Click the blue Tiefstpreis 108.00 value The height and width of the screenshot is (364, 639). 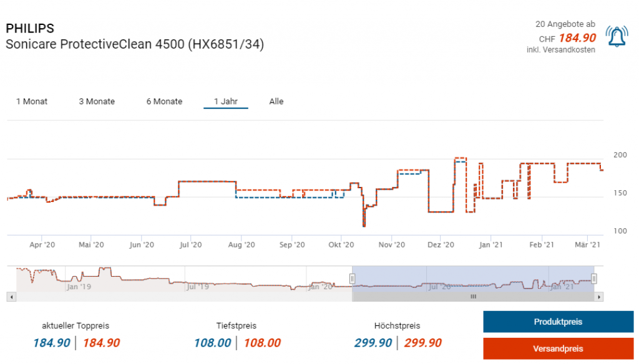click(212, 343)
